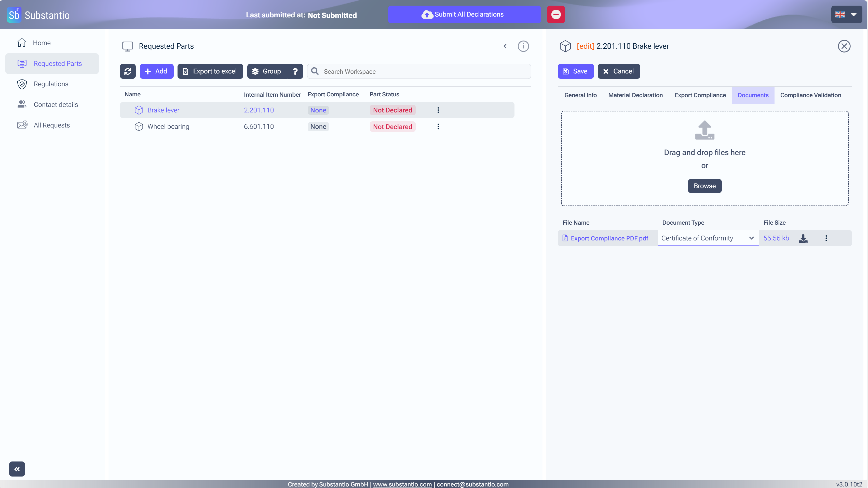The height and width of the screenshot is (488, 868).
Task: Open the Document Type dropdown
Action: pyautogui.click(x=707, y=238)
